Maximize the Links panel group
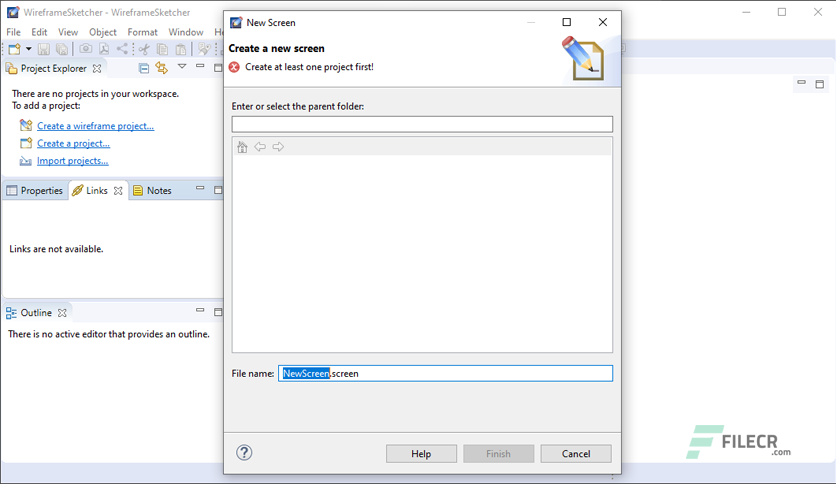This screenshot has width=836, height=484. coord(218,190)
